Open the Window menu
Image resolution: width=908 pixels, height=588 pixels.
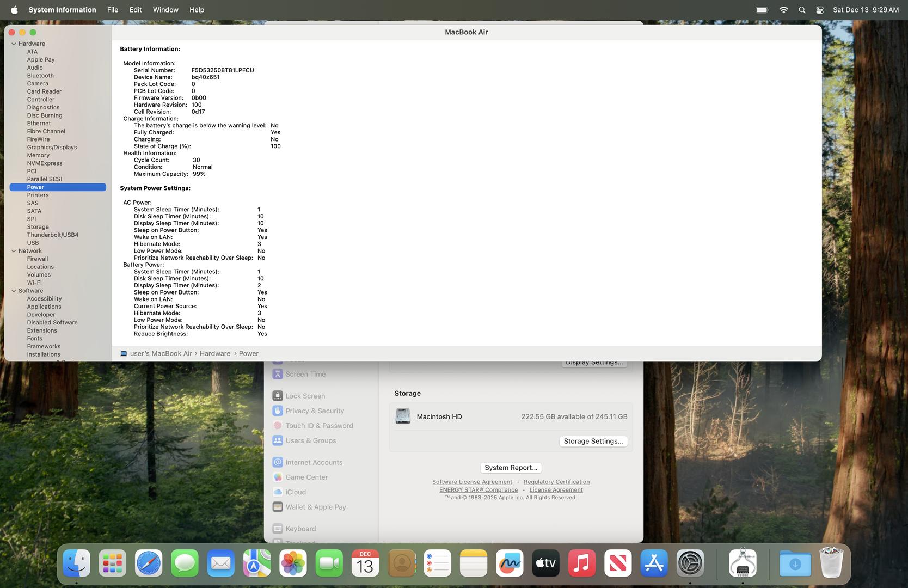pos(165,10)
